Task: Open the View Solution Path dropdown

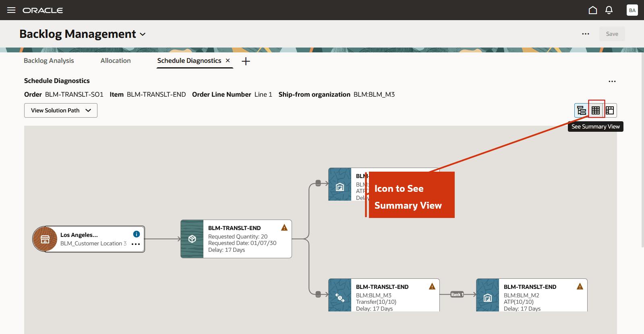Action: (x=61, y=110)
